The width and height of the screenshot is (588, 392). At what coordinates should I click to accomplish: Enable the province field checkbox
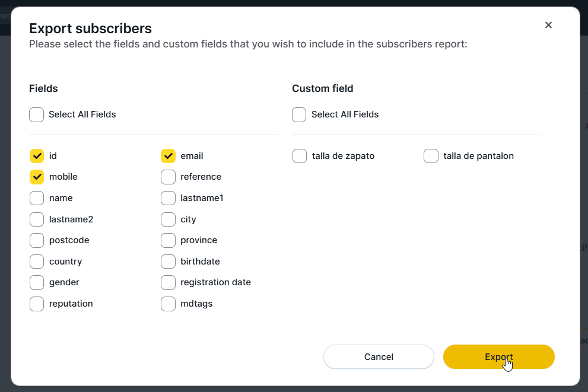pyautogui.click(x=169, y=240)
